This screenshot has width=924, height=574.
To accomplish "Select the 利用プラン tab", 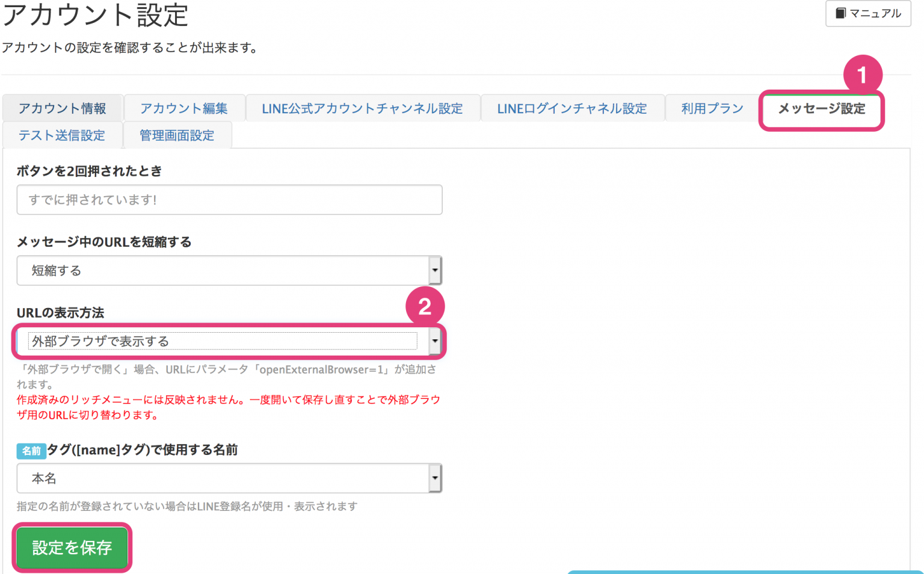I will [712, 108].
